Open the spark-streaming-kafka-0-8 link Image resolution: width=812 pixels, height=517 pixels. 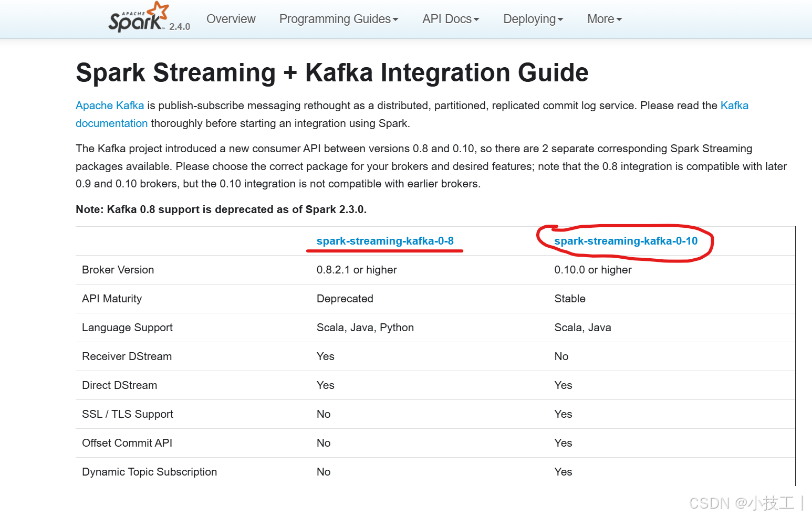tap(385, 241)
